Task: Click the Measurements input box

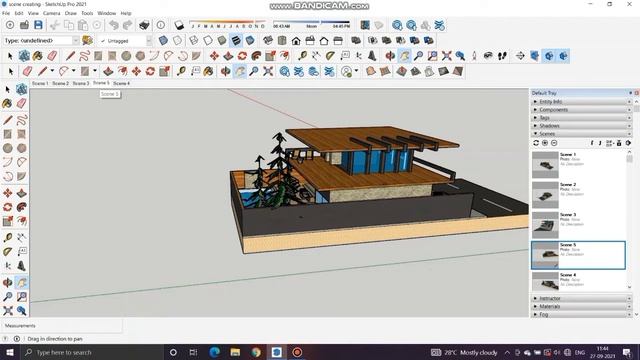Action: [x=61, y=326]
